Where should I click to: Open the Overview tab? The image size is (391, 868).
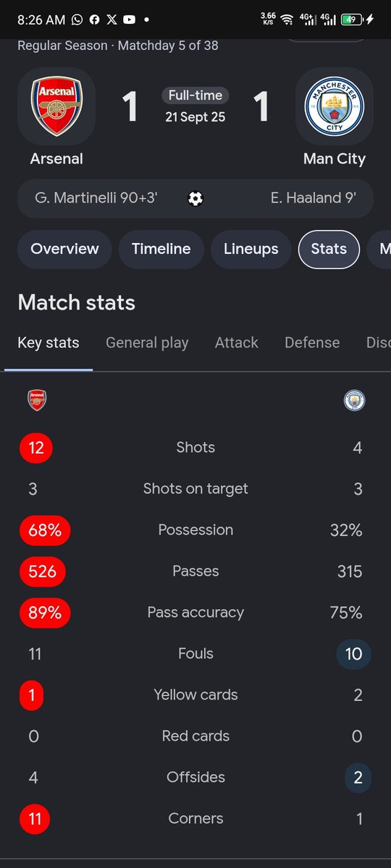click(64, 249)
